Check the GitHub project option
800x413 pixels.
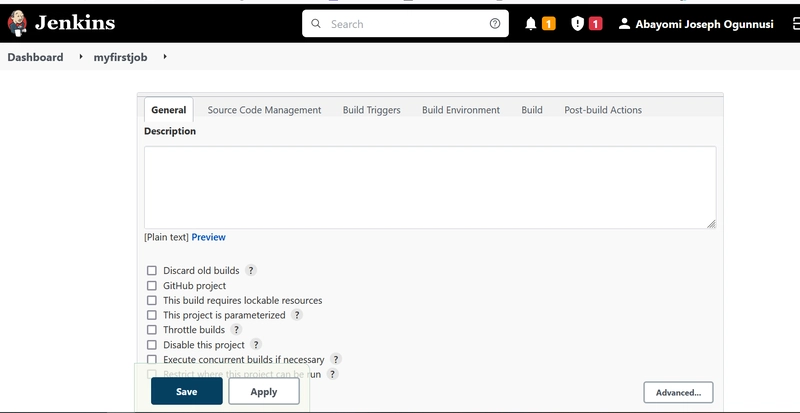click(152, 285)
